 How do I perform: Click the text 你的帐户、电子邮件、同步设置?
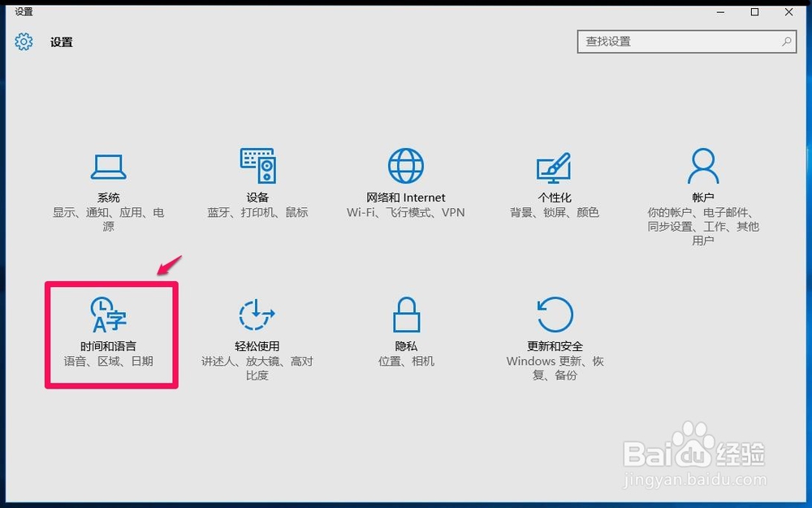click(x=702, y=227)
